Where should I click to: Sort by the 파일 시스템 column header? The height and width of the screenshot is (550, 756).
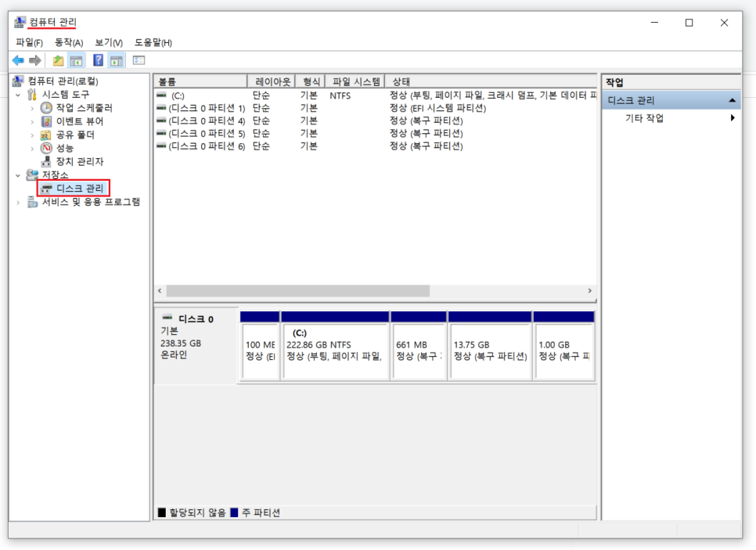coord(355,81)
